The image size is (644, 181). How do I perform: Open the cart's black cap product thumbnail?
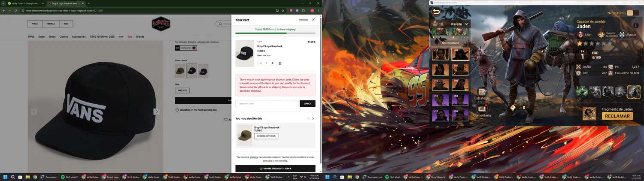click(245, 53)
